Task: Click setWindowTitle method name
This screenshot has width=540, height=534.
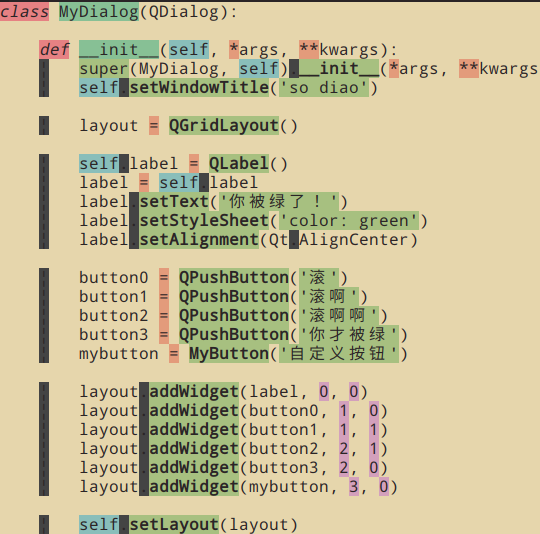Action: click(x=199, y=87)
